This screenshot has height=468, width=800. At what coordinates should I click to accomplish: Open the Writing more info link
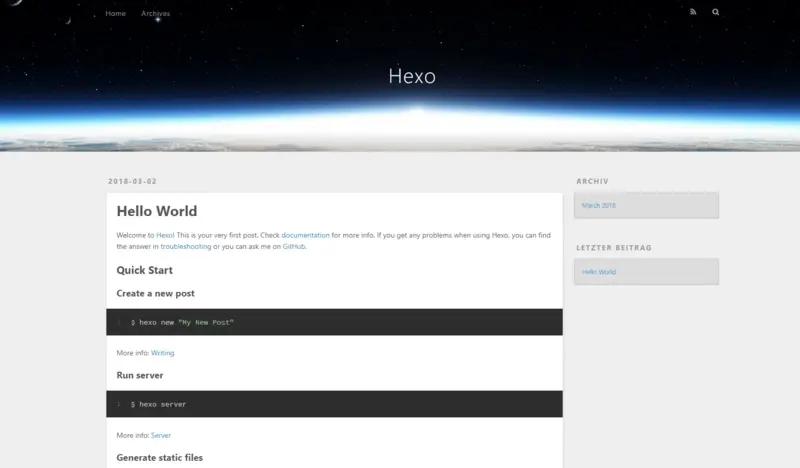(162, 353)
